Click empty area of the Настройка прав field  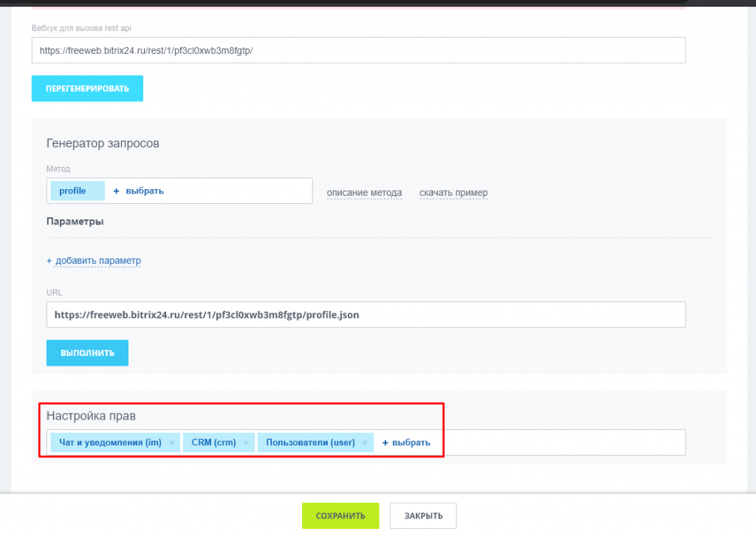[x=561, y=443]
